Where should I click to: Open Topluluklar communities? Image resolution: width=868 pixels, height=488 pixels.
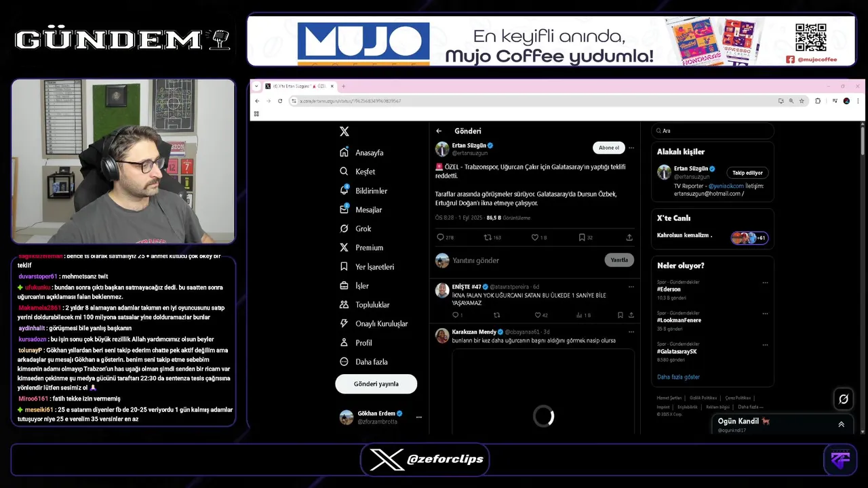tap(365, 304)
